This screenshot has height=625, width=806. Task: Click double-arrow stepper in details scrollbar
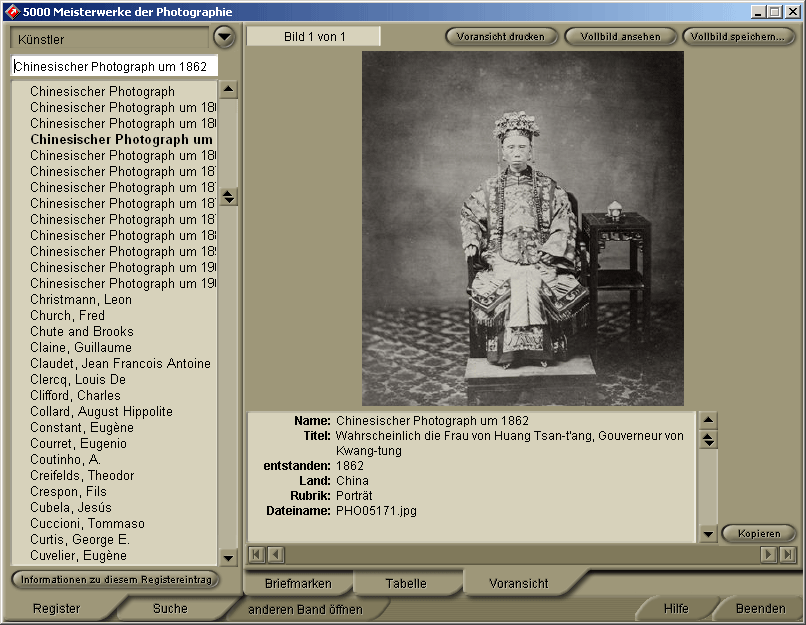pos(708,439)
